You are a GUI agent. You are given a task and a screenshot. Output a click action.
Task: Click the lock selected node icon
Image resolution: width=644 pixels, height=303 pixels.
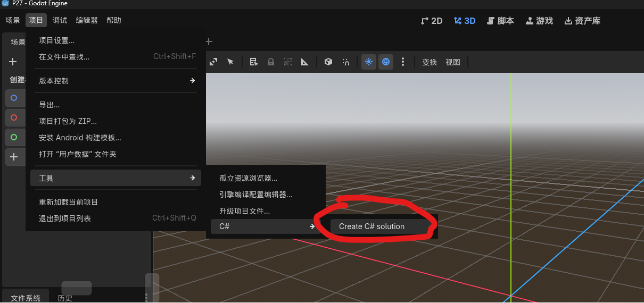click(x=271, y=62)
